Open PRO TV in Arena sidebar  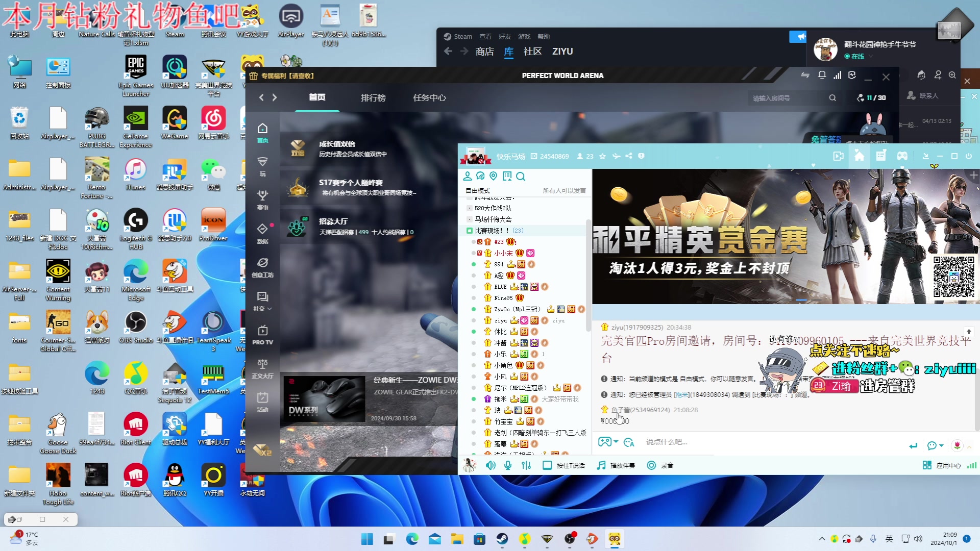point(262,335)
